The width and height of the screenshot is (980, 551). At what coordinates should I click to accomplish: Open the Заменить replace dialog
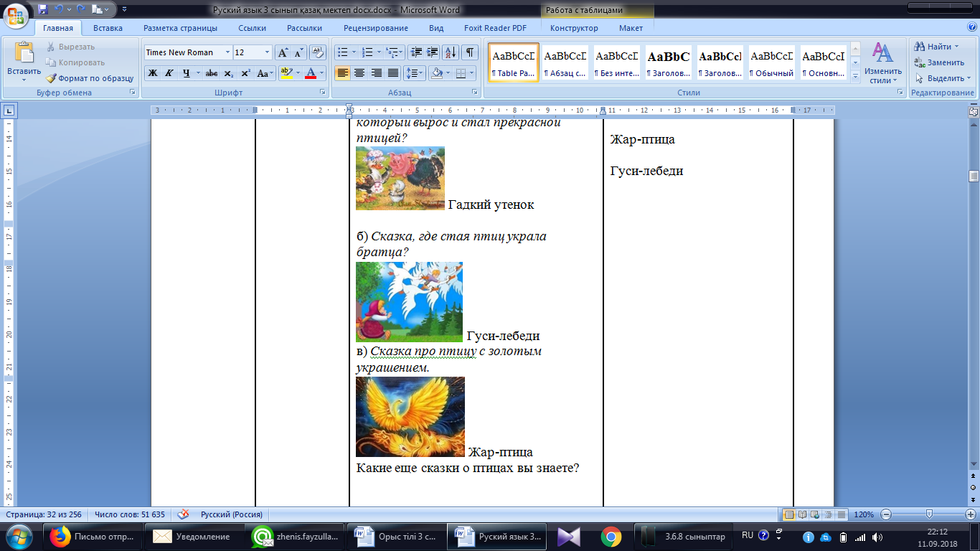939,62
